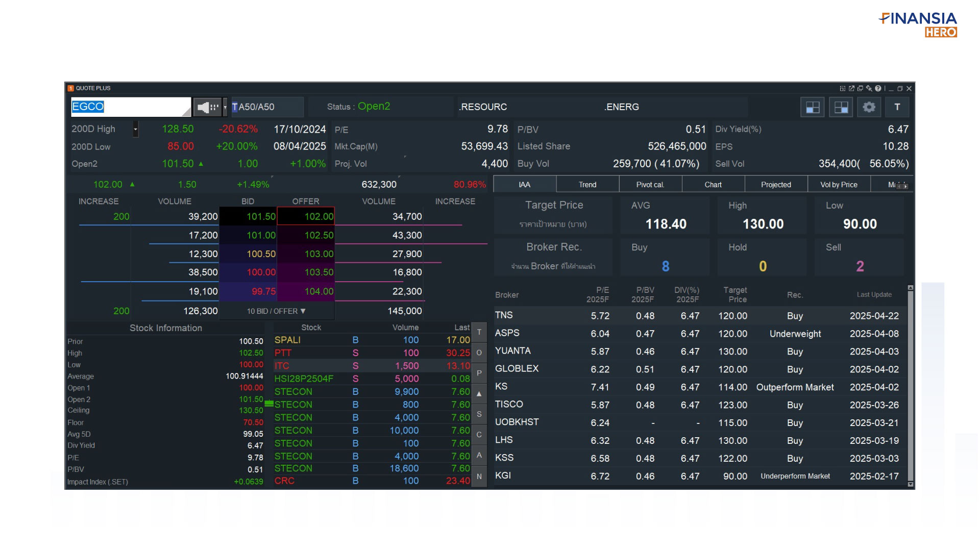Select the bottom-right quadrant layout icon
The height and width of the screenshot is (551, 980).
pyautogui.click(x=841, y=107)
